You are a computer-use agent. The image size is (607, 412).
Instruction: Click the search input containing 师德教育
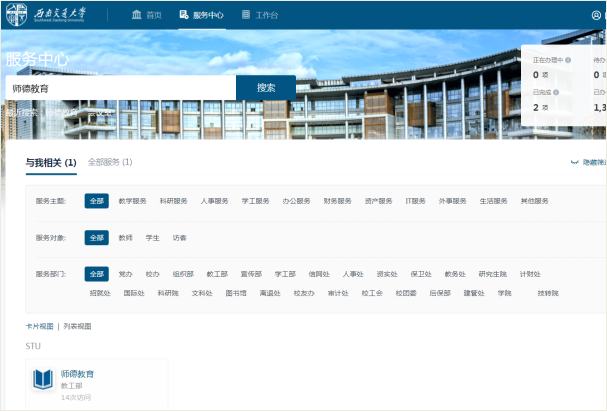click(120, 88)
